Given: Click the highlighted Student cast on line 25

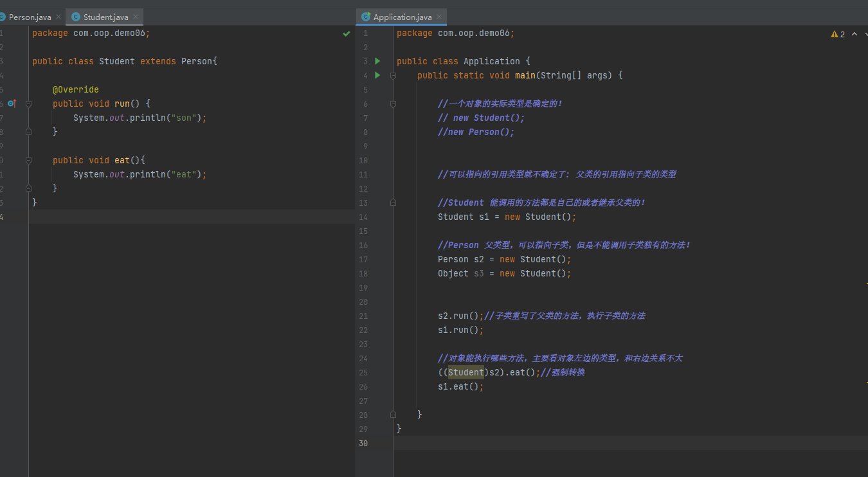Looking at the screenshot, I should pos(466,372).
